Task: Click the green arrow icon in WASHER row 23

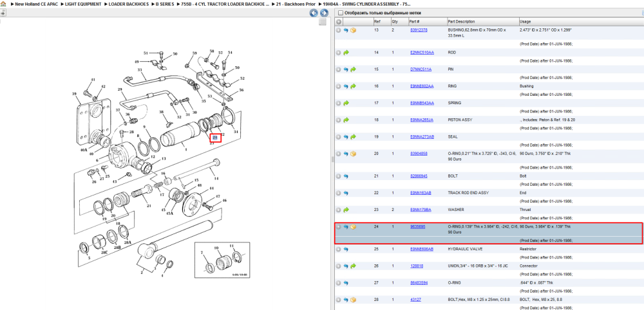Action: pos(346,210)
